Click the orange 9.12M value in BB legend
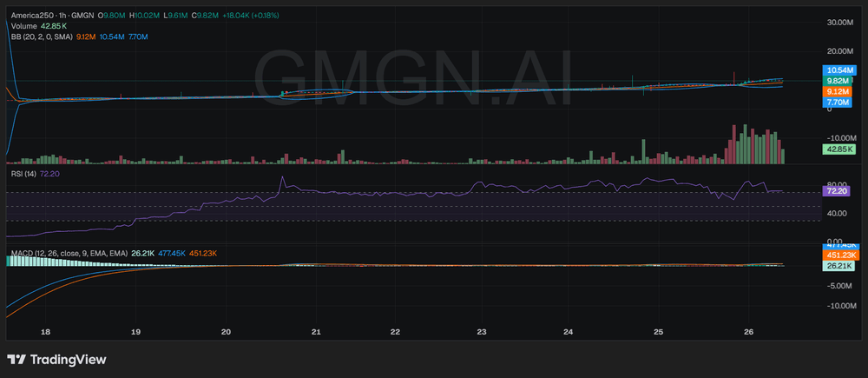This screenshot has width=868, height=378. (85, 36)
